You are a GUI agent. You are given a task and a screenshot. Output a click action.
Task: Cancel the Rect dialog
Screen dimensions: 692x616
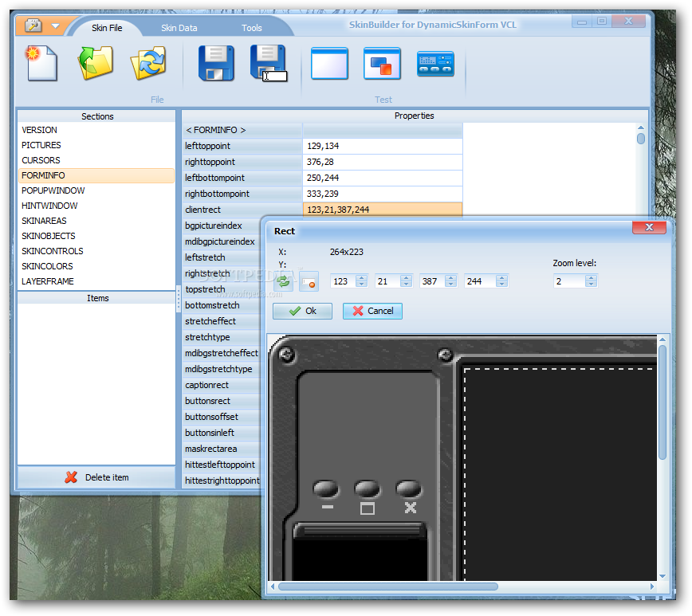click(372, 311)
